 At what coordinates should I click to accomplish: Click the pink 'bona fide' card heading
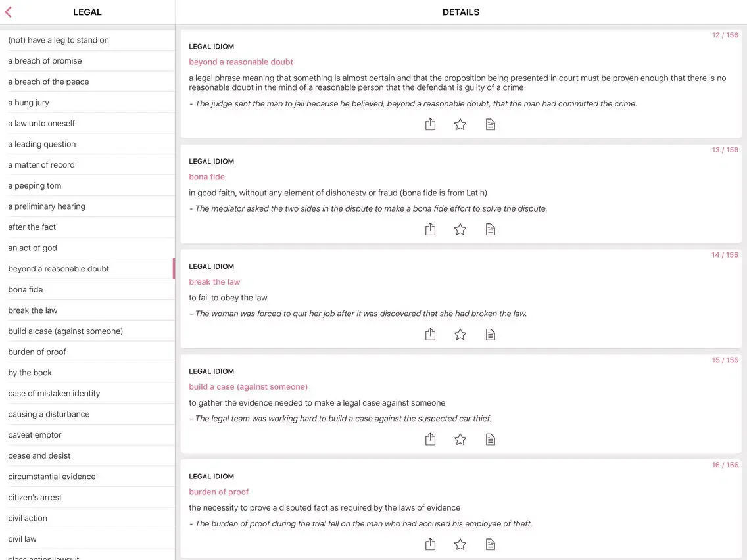coord(206,177)
